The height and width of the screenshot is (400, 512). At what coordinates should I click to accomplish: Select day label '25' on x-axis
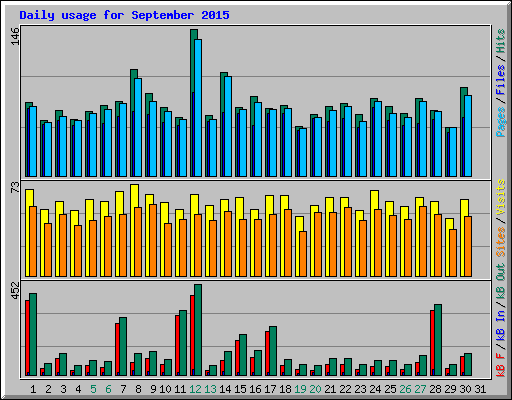[390, 389]
